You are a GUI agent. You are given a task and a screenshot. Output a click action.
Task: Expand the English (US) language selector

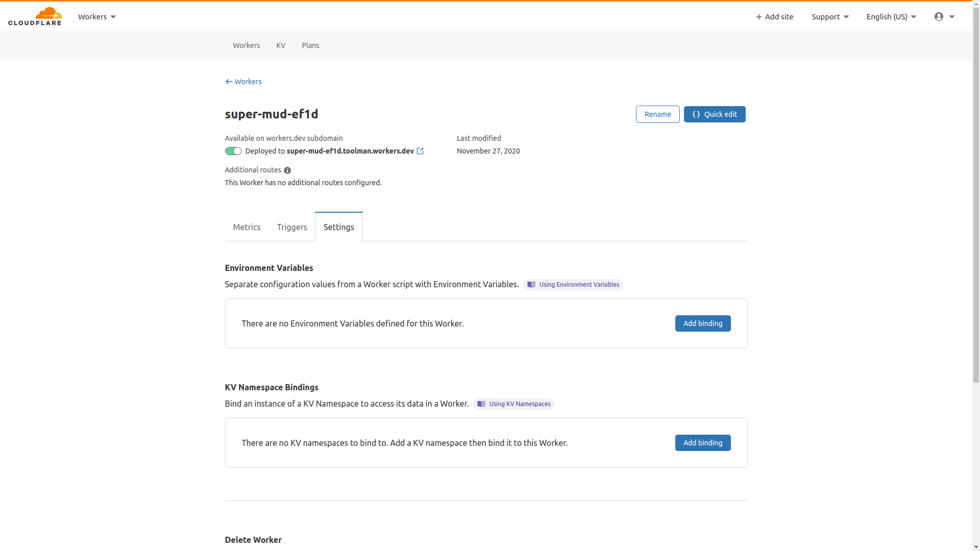[891, 17]
